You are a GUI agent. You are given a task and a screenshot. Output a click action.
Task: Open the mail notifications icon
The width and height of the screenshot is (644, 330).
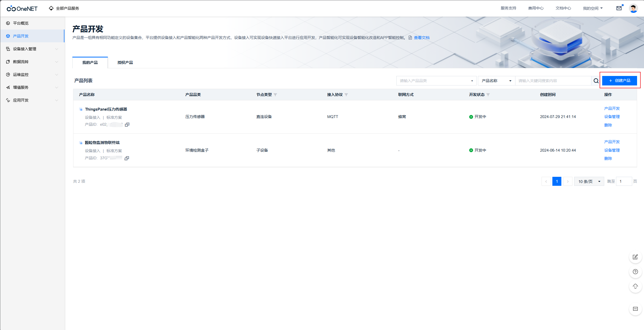tap(619, 8)
